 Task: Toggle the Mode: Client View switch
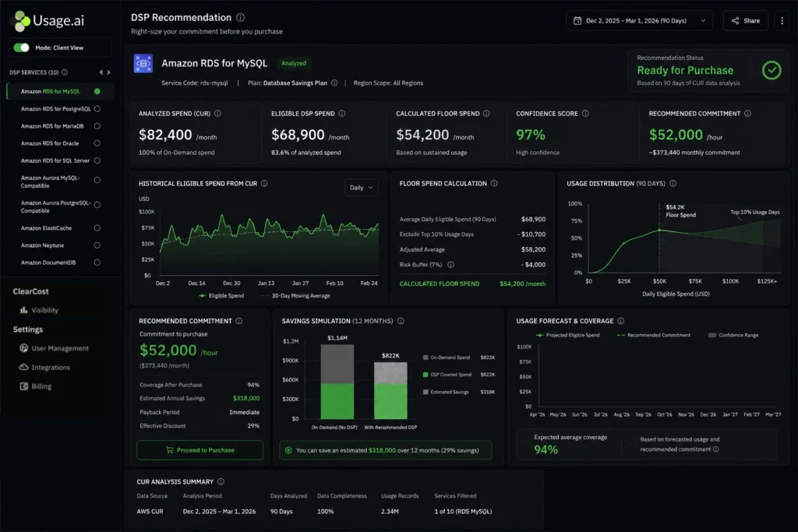21,48
